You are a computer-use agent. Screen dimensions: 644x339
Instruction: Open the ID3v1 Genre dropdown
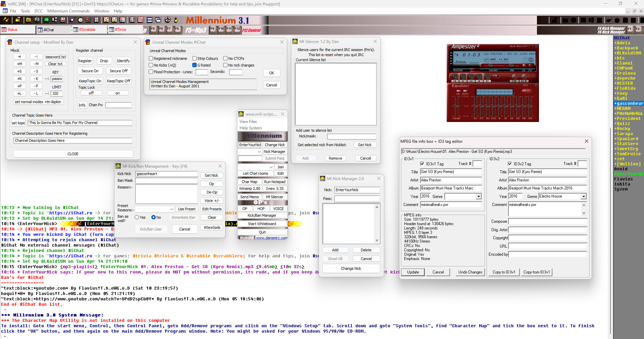pyautogui.click(x=479, y=197)
